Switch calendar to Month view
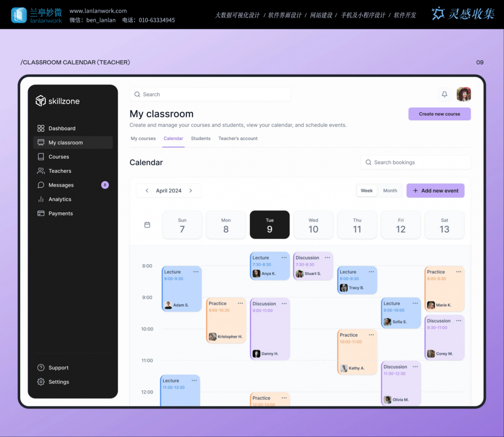504x437 pixels. click(x=390, y=191)
